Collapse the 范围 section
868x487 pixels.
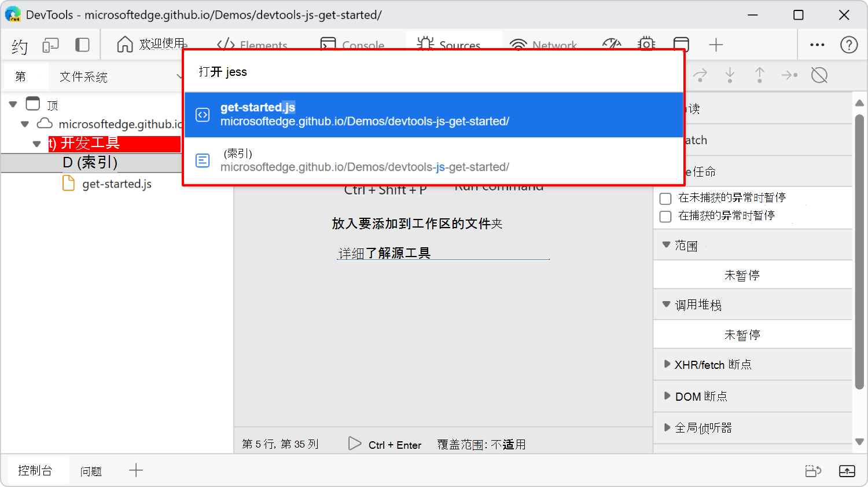(666, 244)
